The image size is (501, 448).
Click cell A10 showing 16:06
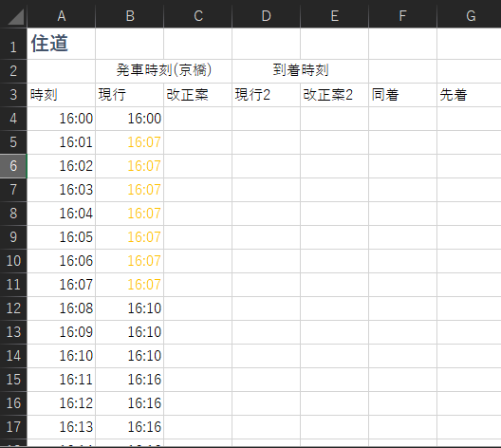click(x=62, y=261)
